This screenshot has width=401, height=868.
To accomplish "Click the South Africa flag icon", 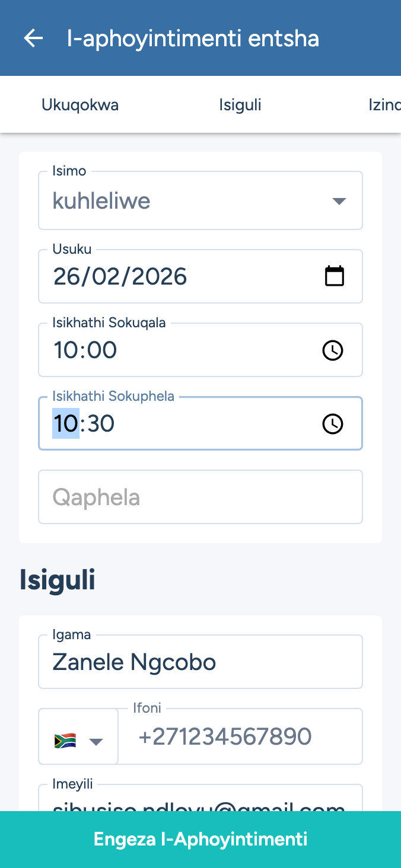I will pos(65,741).
